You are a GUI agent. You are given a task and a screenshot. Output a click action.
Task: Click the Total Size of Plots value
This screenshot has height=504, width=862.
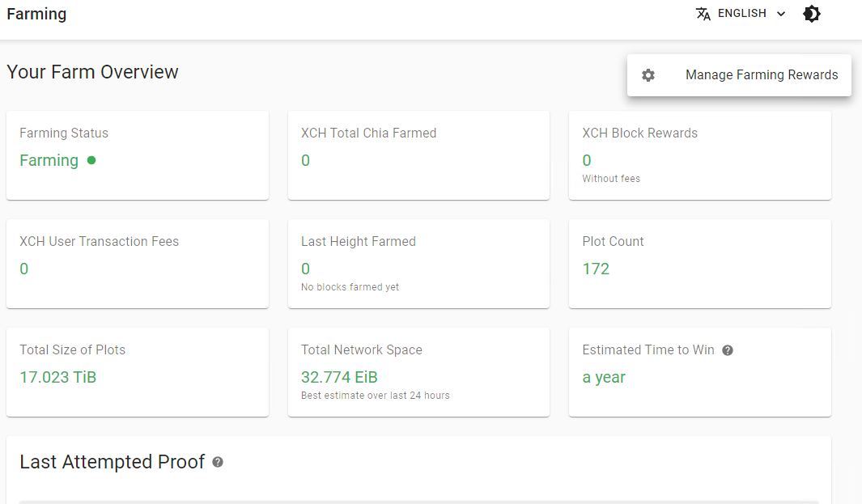[57, 377]
